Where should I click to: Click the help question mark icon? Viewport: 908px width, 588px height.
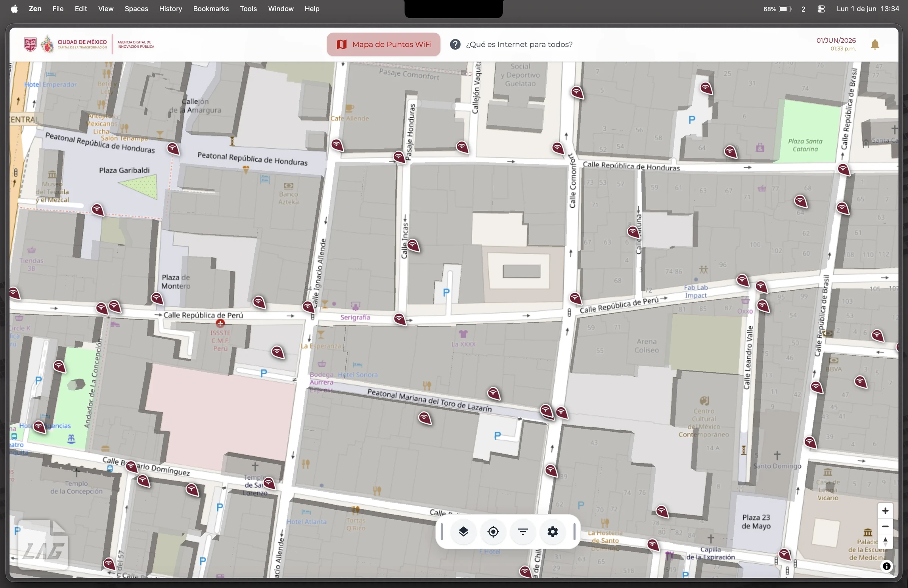point(455,45)
